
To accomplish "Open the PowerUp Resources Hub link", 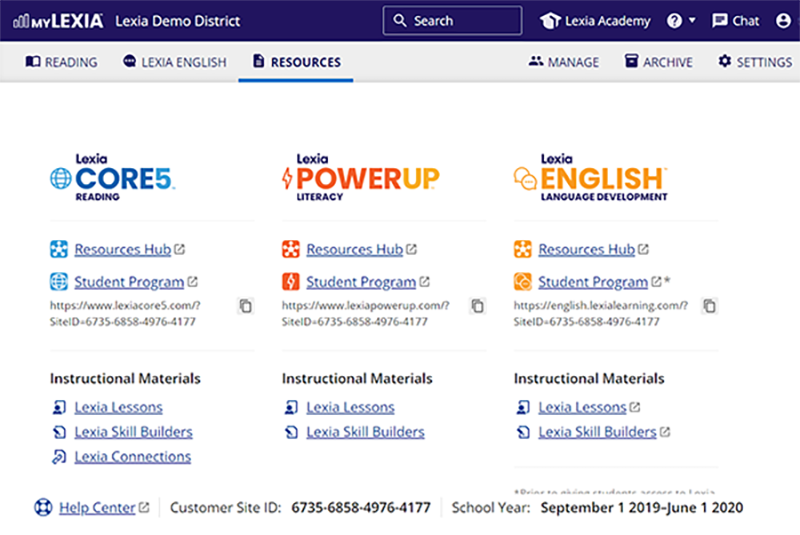I will (x=355, y=249).
